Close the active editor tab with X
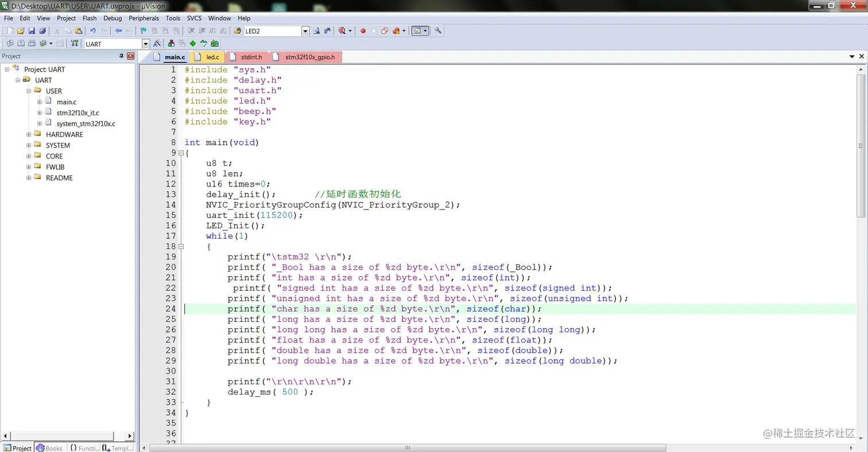 point(861,57)
